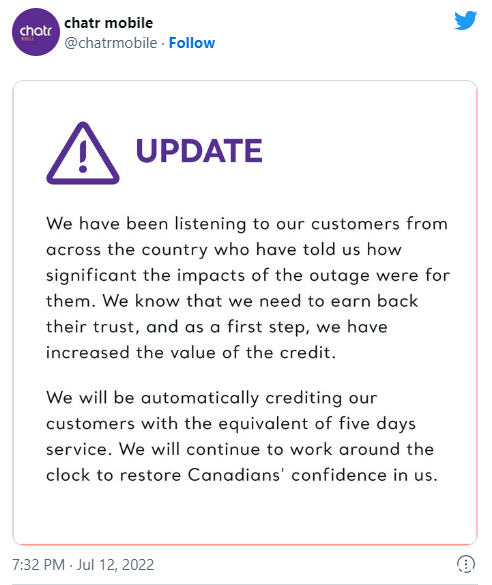Open the chatr mobile profile avatar
Screen dimensions: 492x585
(36, 32)
